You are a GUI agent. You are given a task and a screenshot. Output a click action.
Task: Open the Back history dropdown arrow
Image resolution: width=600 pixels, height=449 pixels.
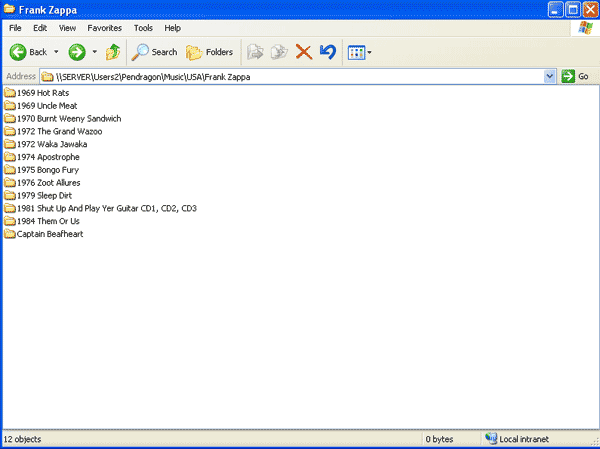[56, 52]
